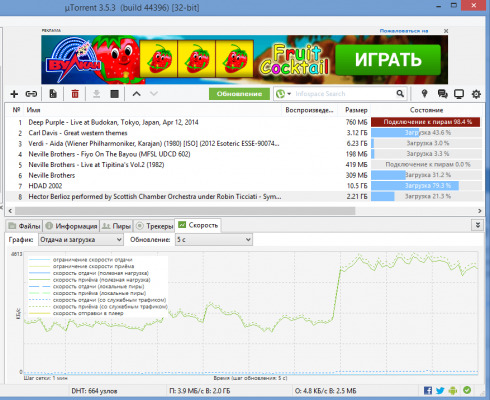
Task: Click the Stop torrent square icon
Action: 114,94
